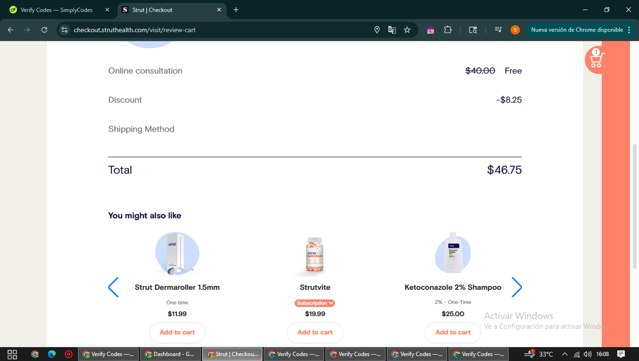Launch Microsoft Edge from the taskbar

tap(51, 354)
